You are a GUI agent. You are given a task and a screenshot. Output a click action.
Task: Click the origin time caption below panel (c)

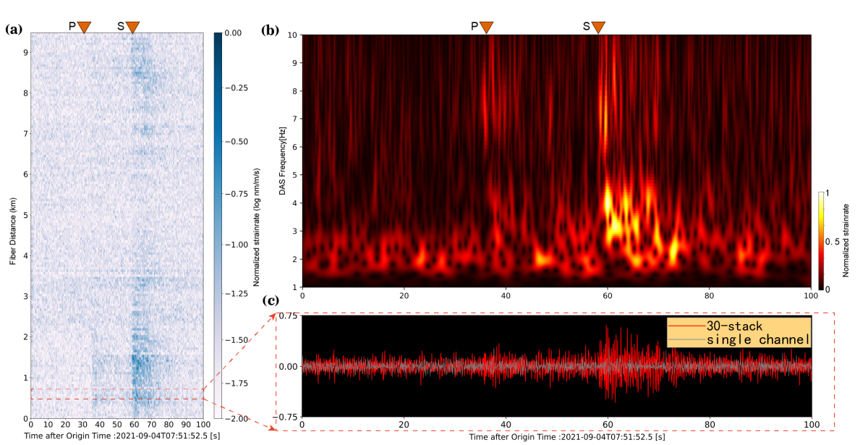pos(577,437)
